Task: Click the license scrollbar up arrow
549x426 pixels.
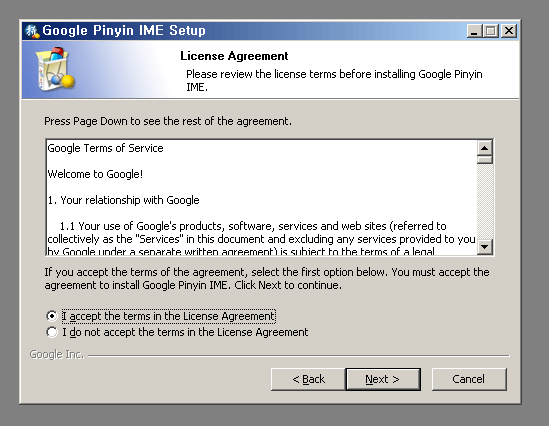Action: tap(485, 148)
